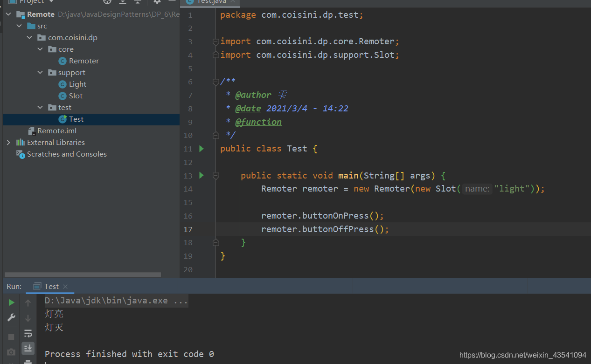This screenshot has height=364, width=591.
Task: Select Test in project tree
Action: (x=76, y=119)
